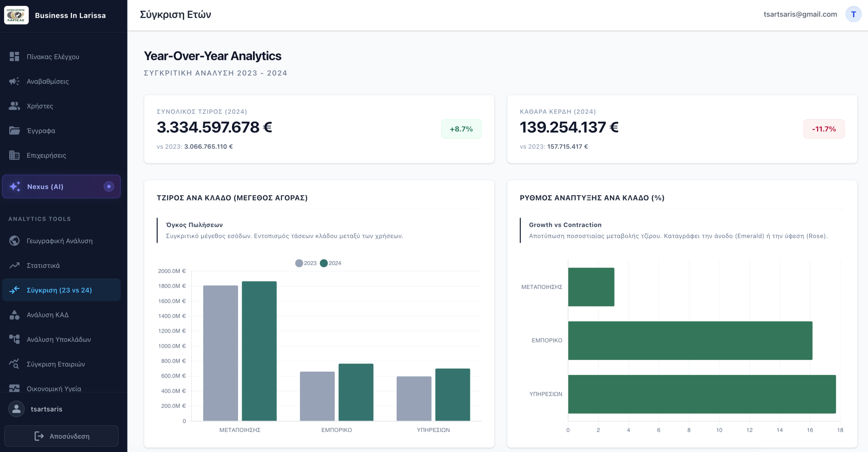Click the Nexus (AI) sparkle icon
The width and height of the screenshot is (868, 452).
point(15,186)
